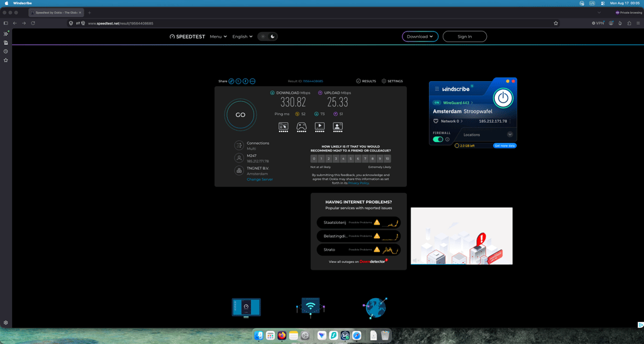644x344 pixels.
Task: Click the globe network illustration
Action: (375, 308)
